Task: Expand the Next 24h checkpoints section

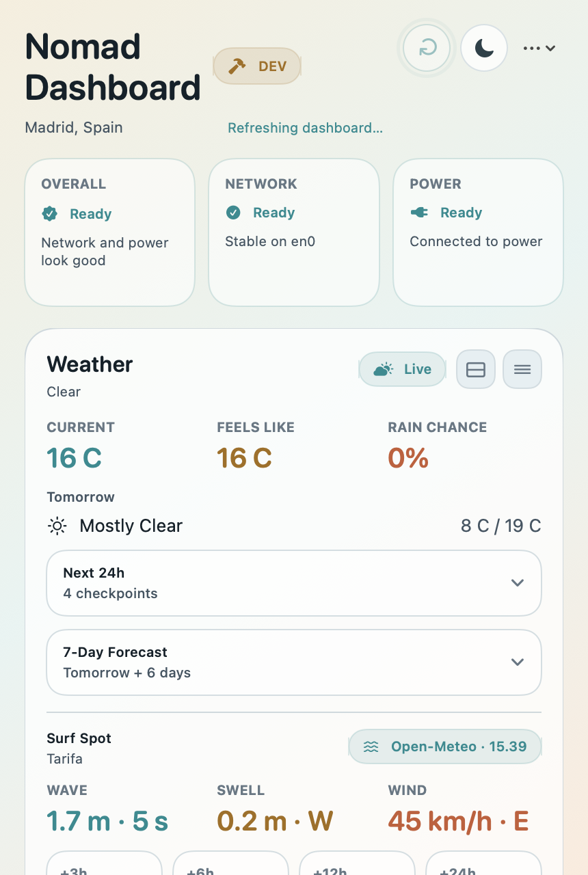Action: click(293, 583)
